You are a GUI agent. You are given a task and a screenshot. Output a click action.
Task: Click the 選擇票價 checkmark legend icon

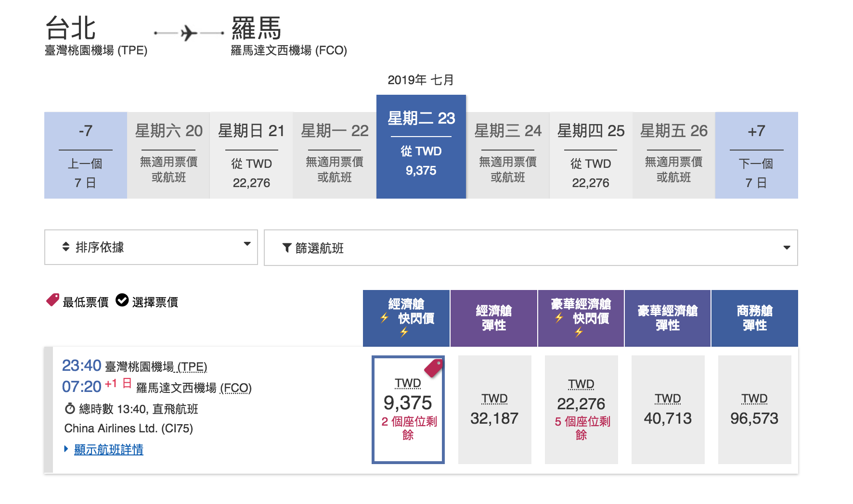(122, 300)
